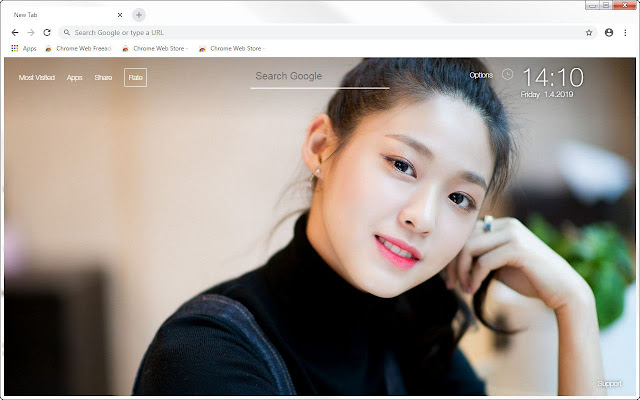
Task: Click the Search Google field on page
Action: point(320,77)
